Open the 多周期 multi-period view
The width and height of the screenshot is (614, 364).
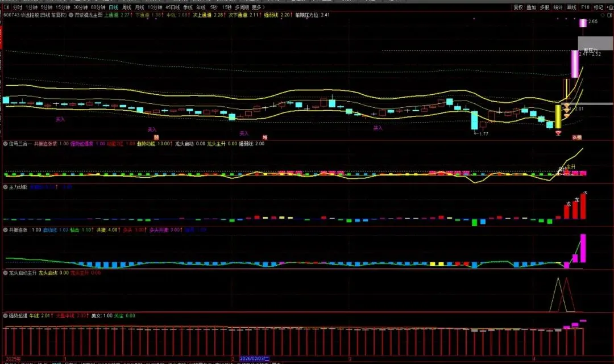242,7
